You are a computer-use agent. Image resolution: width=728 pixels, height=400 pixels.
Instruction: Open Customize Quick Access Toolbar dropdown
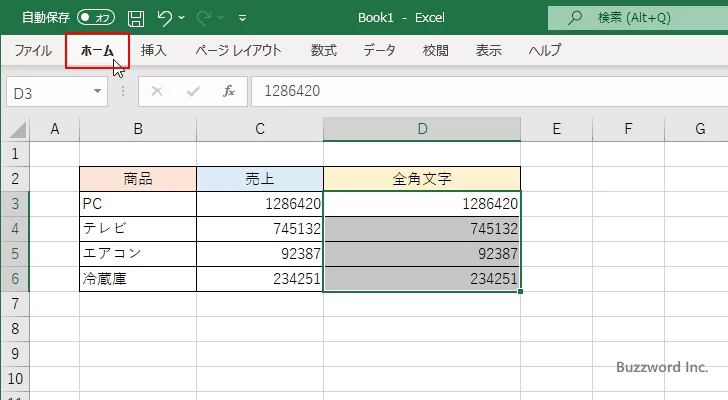(x=242, y=18)
